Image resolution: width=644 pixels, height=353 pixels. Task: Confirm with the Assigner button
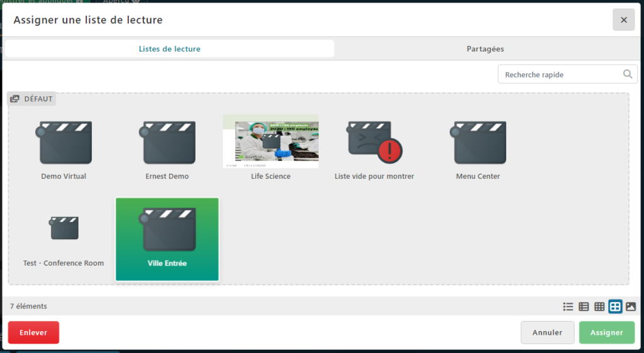[607, 332]
